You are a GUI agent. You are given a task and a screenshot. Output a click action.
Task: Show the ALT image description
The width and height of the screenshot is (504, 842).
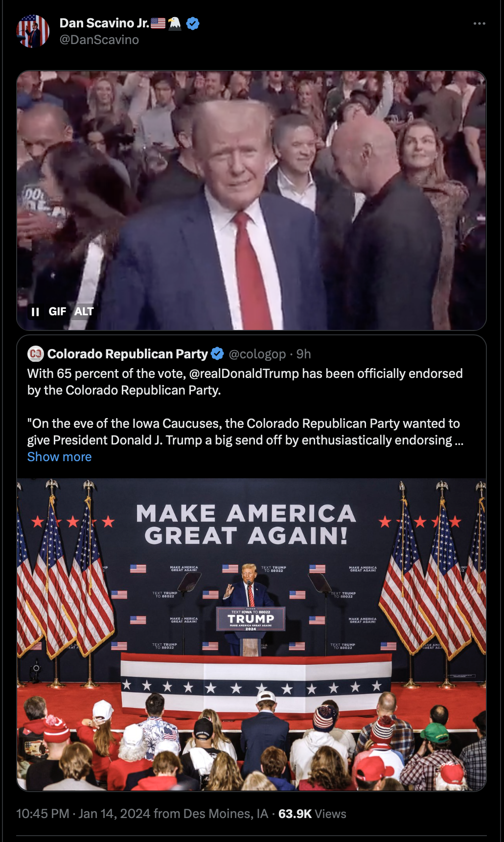84,312
